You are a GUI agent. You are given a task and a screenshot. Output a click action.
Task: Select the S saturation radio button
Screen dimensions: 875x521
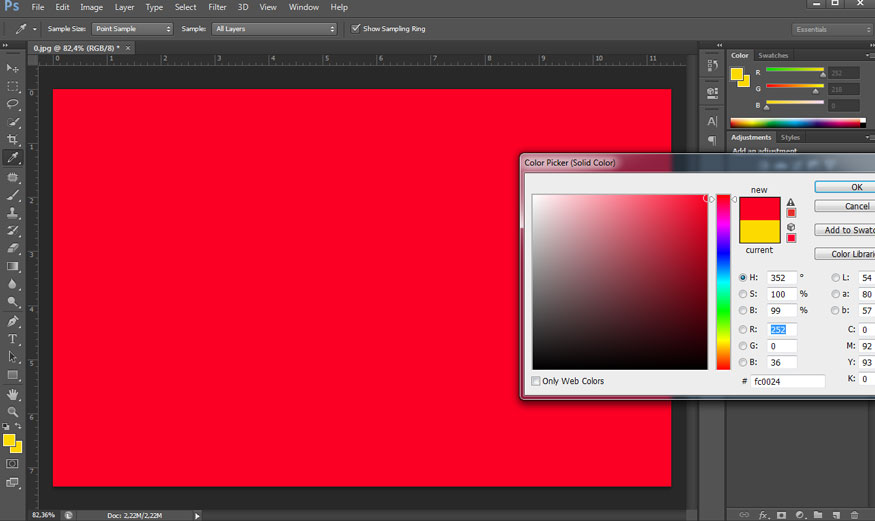coord(743,294)
